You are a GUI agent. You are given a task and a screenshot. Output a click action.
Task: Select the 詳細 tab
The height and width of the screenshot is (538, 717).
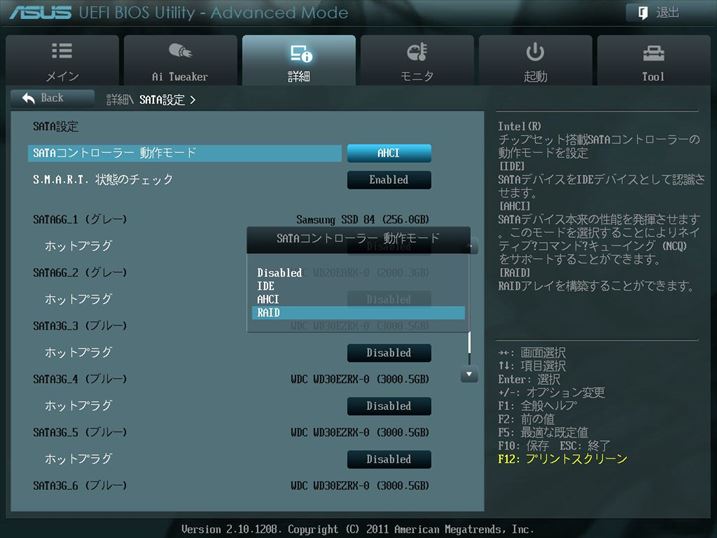299,60
